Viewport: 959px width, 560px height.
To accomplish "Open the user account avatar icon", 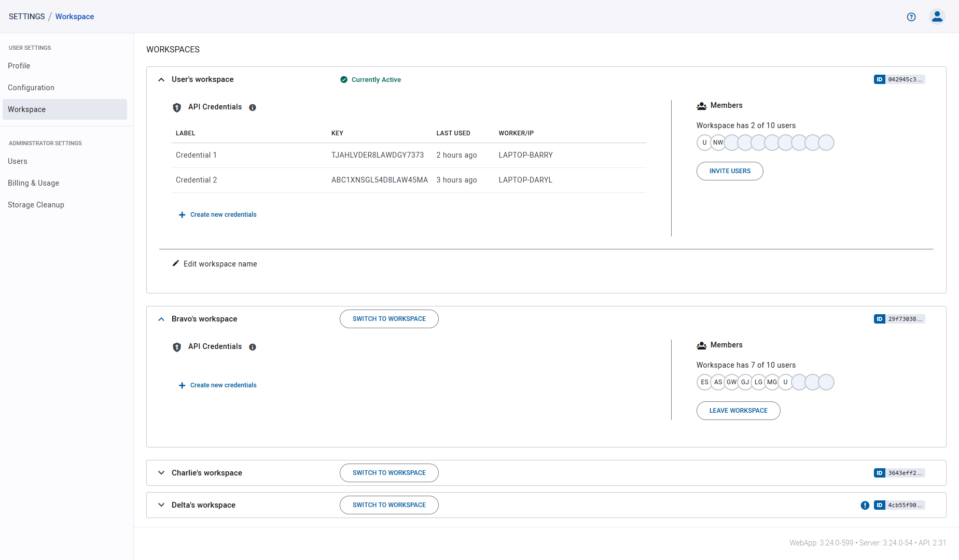I will coord(937,17).
